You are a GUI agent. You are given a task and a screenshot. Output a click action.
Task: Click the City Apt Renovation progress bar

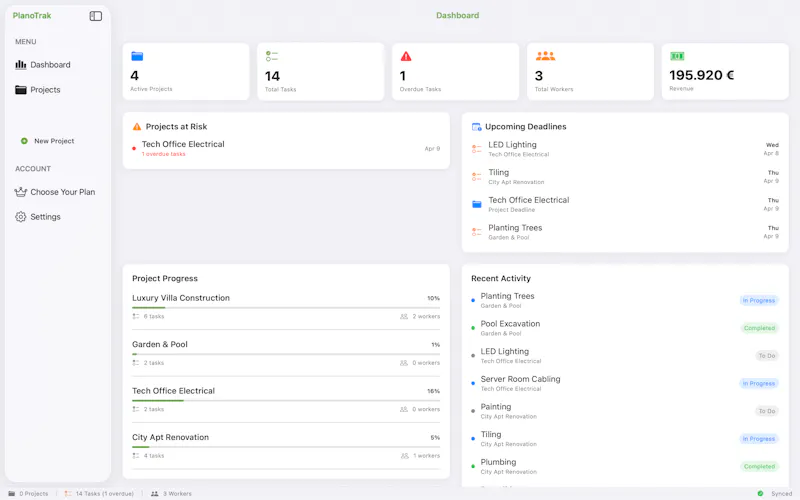(286, 447)
